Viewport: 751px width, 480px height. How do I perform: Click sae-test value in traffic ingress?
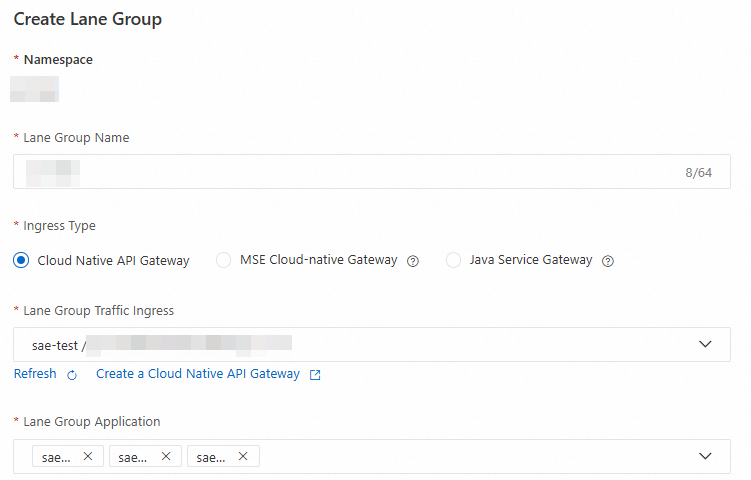coord(55,345)
